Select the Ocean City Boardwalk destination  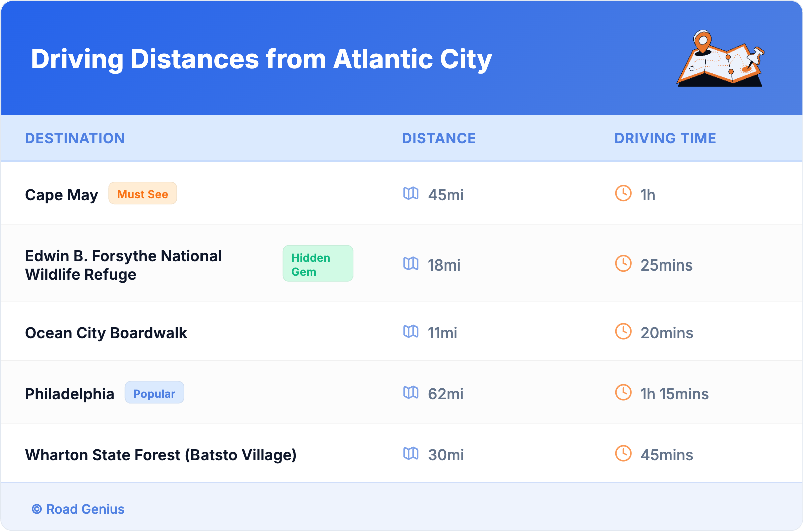click(x=106, y=333)
